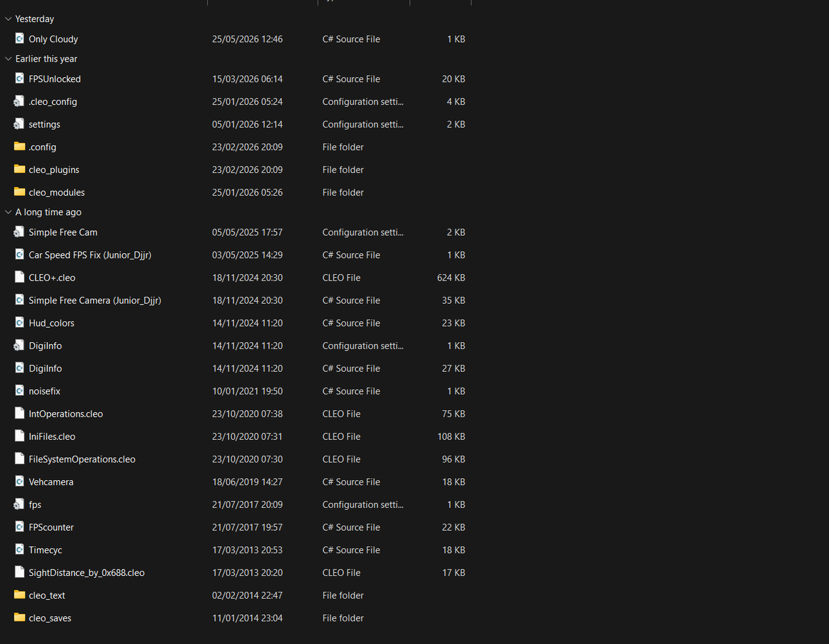Select the IntOperations.cleo file name
The height and width of the screenshot is (644, 829).
[65, 414]
